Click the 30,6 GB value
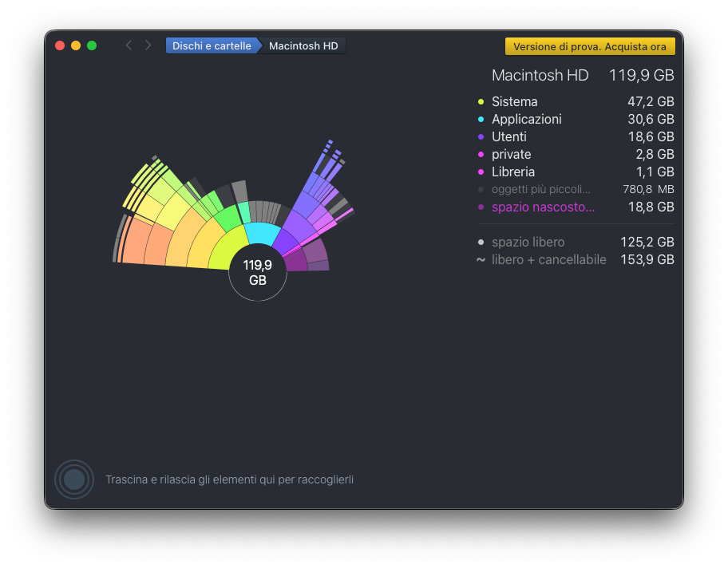Viewport: 728px width, 568px height. [x=651, y=119]
